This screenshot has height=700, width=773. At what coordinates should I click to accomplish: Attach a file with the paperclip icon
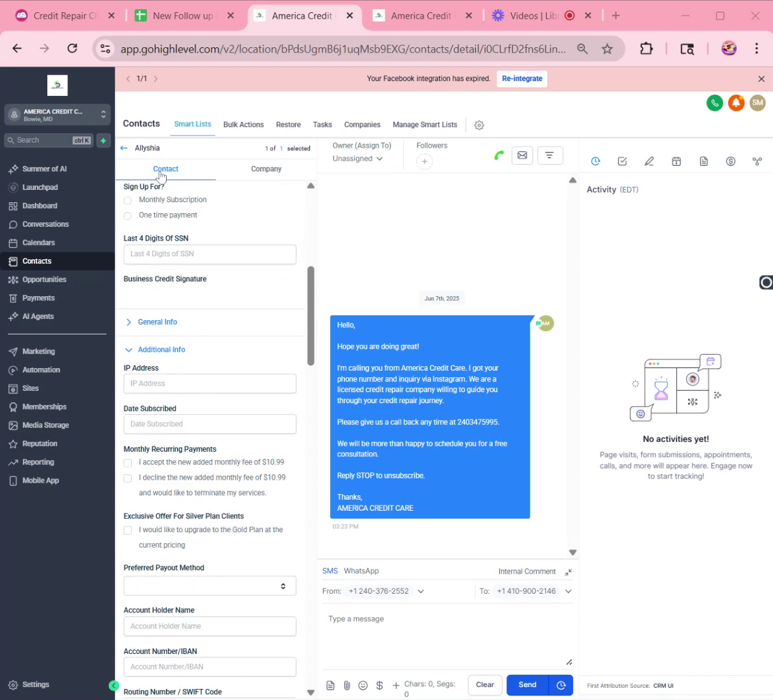point(347,685)
